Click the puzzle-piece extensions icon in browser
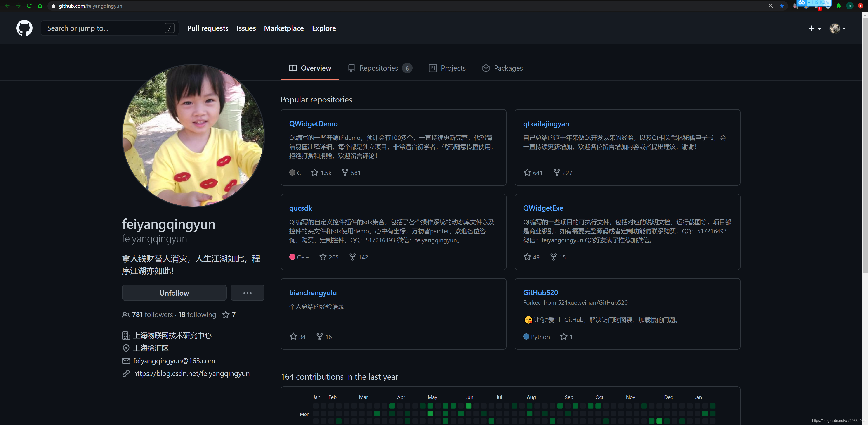The width and height of the screenshot is (868, 425). [839, 6]
